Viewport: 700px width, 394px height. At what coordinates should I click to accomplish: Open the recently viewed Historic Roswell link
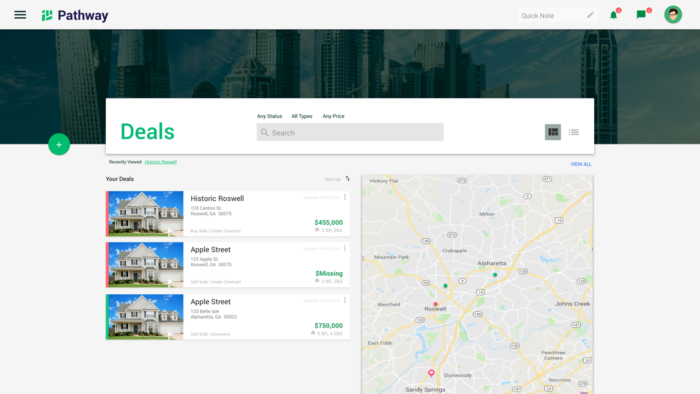161,162
